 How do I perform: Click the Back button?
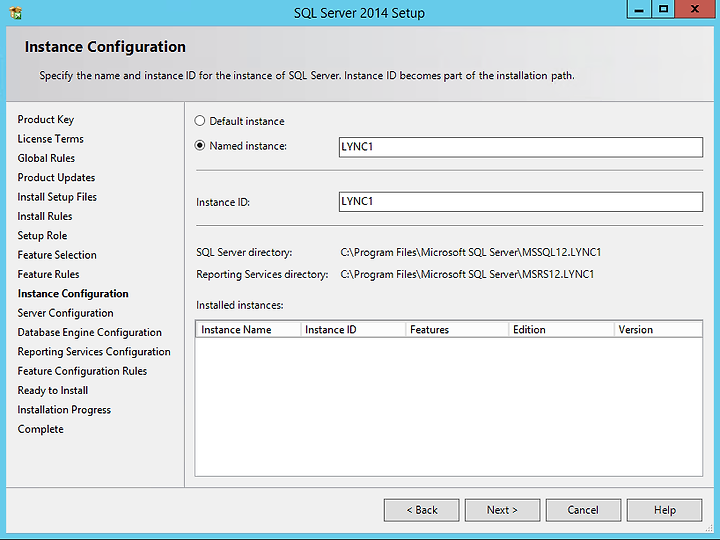coord(422,510)
